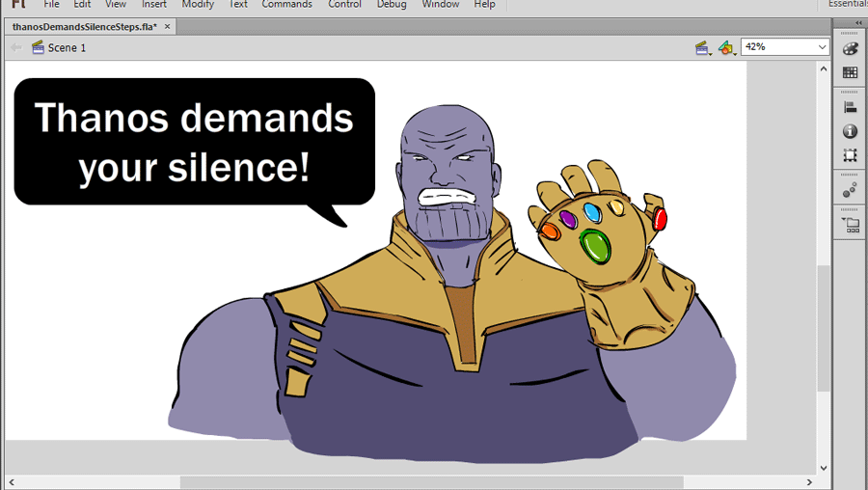Open the Edit menu
Image resolution: width=868 pixels, height=490 pixels.
click(x=82, y=4)
